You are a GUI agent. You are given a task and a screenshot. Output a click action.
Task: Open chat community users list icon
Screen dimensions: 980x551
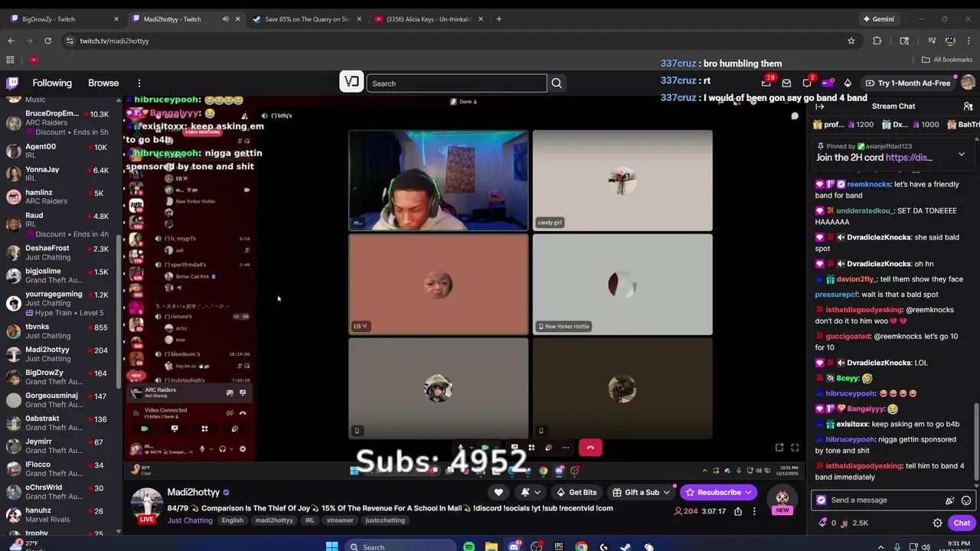coord(968,106)
